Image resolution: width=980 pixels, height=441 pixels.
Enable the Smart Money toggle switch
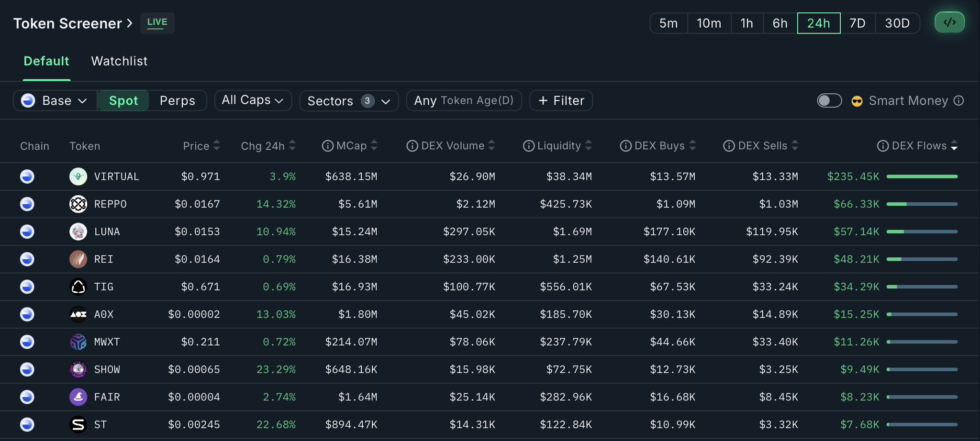pyautogui.click(x=829, y=100)
